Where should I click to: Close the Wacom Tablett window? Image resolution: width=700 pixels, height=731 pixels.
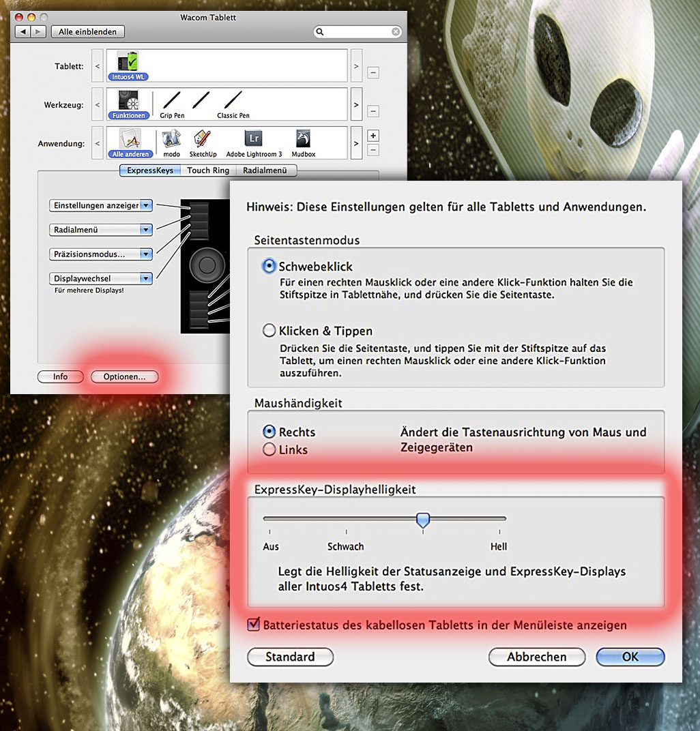pyautogui.click(x=19, y=17)
